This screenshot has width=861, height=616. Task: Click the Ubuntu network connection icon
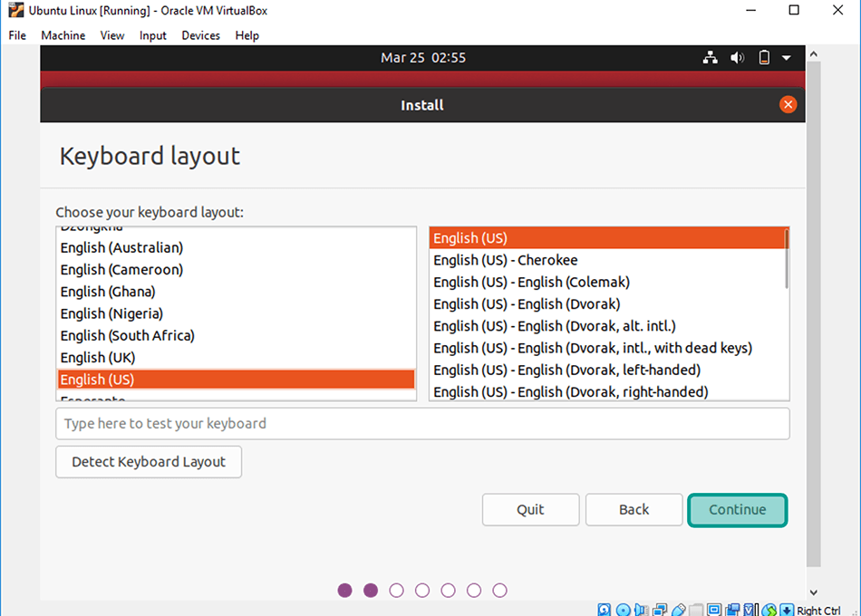(x=710, y=58)
